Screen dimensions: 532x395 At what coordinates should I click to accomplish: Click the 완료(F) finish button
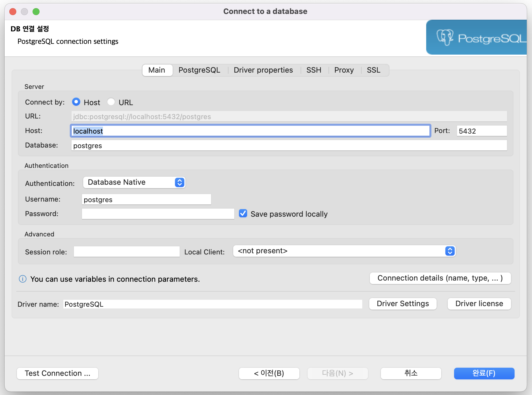pos(484,374)
